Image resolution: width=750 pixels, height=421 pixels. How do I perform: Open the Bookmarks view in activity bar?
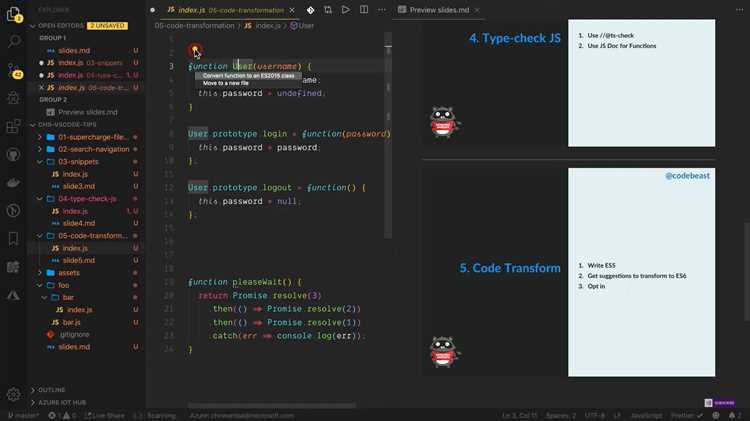tap(13, 239)
